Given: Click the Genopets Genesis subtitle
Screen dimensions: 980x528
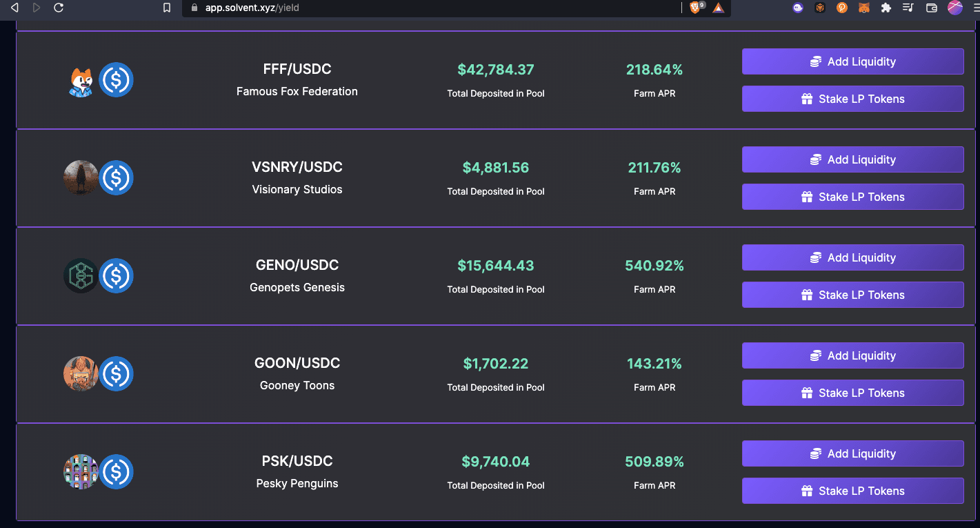Looking at the screenshot, I should (x=297, y=287).
